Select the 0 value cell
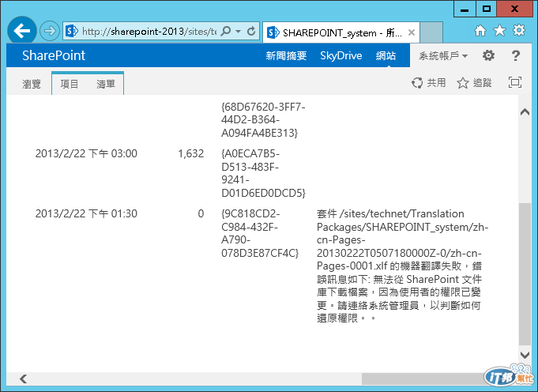This screenshot has height=392, width=538. pyautogui.click(x=201, y=214)
